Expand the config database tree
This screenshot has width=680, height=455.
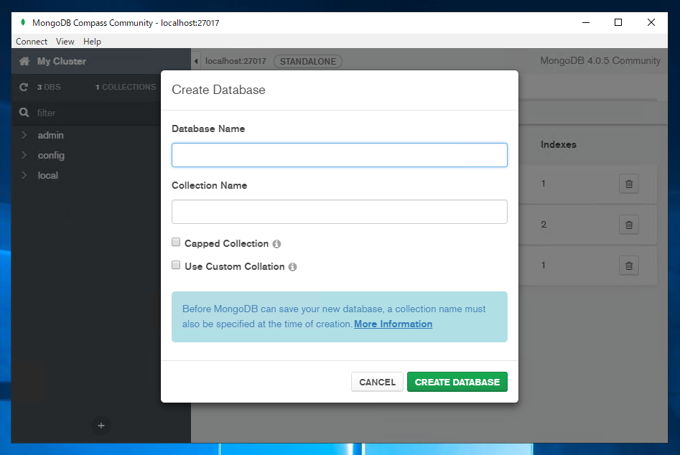click(24, 155)
